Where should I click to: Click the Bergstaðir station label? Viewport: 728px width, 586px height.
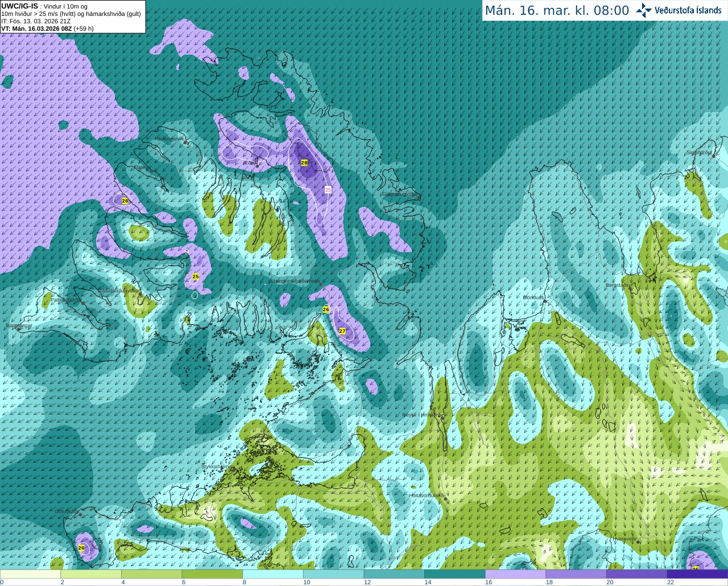(x=618, y=285)
